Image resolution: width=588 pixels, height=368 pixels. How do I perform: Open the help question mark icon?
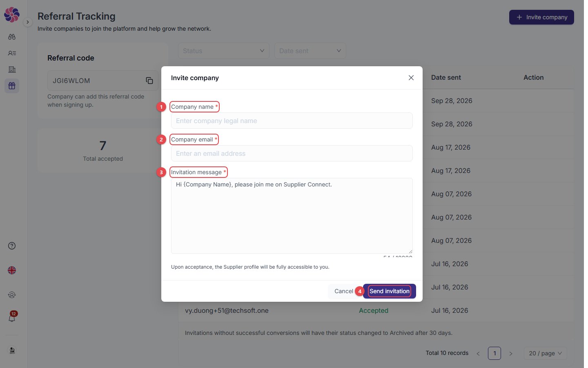tap(12, 246)
